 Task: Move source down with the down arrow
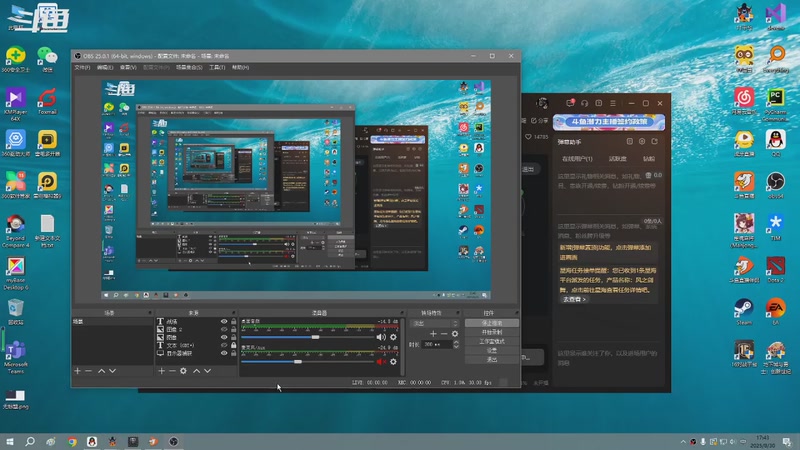(207, 371)
